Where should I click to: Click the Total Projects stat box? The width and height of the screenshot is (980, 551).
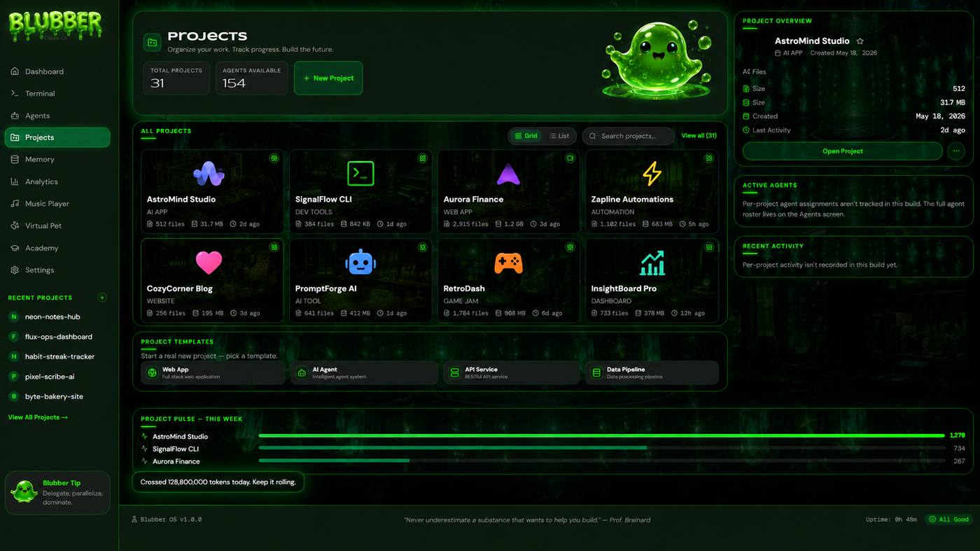pos(176,78)
